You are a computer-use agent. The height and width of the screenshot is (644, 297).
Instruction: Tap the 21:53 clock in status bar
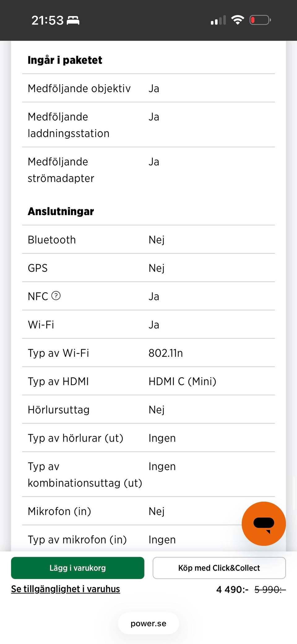[x=47, y=20]
